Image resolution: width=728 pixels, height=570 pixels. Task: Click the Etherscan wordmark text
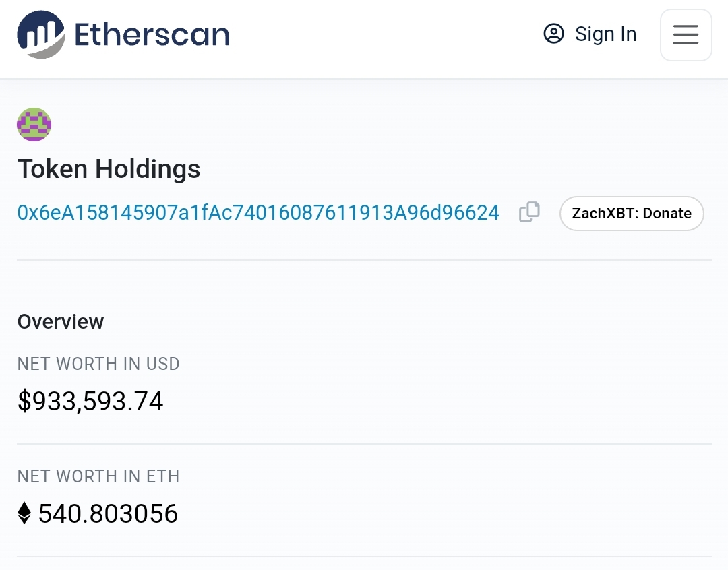pos(152,34)
